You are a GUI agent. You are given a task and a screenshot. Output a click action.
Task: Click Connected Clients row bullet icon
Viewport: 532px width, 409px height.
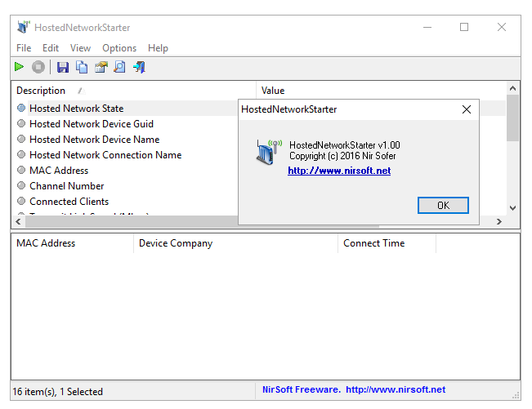point(21,201)
